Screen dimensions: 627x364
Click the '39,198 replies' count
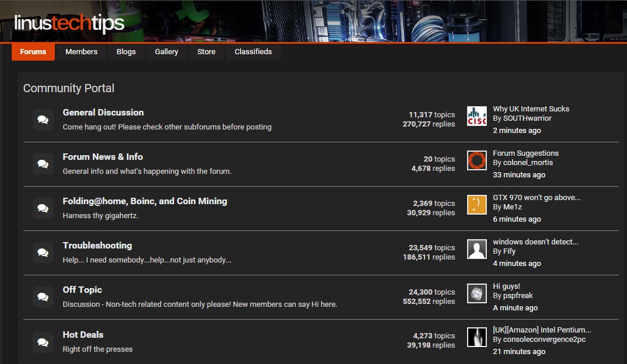coord(431,345)
